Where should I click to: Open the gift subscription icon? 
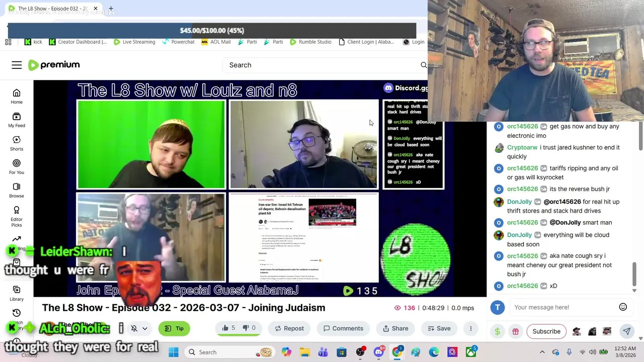click(515, 331)
